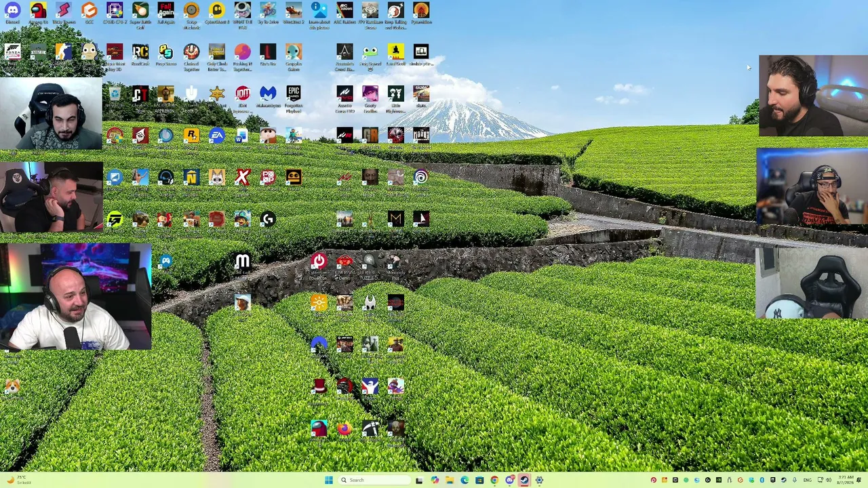Open the Super Battle Golf shortcut
This screenshot has width=868, height=488.
coord(140,15)
